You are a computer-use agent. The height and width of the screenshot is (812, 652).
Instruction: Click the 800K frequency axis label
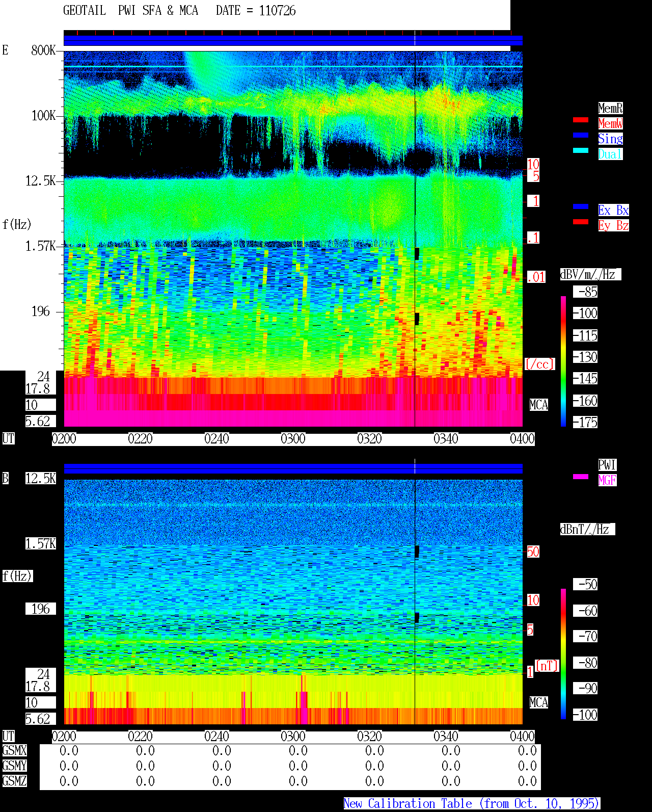tap(43, 50)
